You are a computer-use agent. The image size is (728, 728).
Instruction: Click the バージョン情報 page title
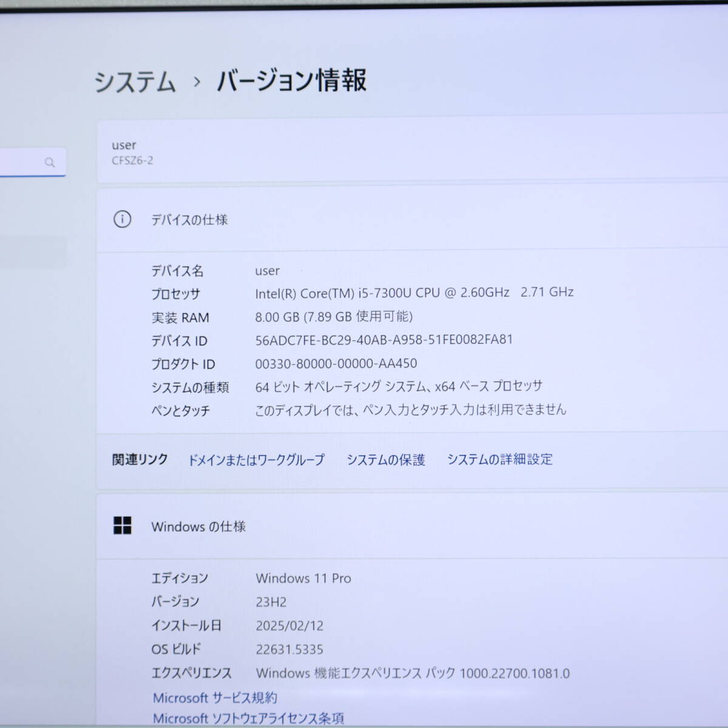click(292, 81)
